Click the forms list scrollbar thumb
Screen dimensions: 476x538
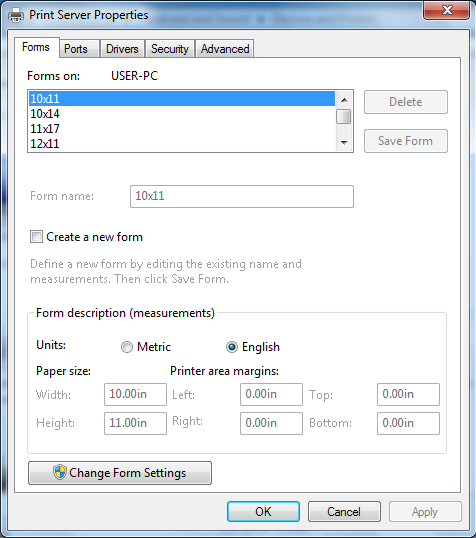coord(344,116)
